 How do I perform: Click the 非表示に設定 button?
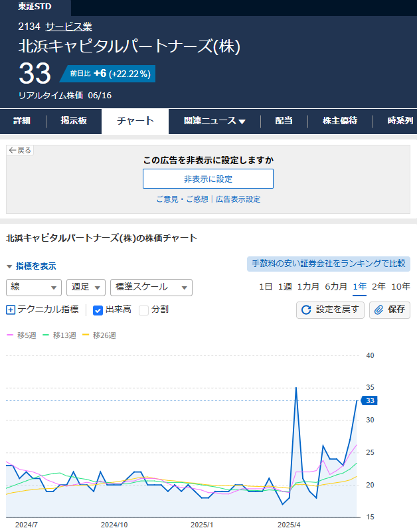pos(208,179)
